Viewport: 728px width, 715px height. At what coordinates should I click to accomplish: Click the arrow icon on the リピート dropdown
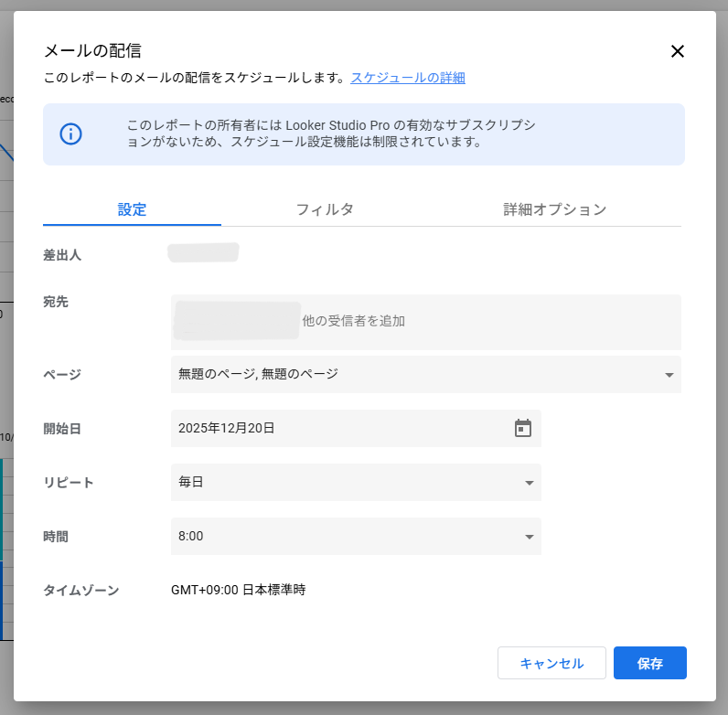pyautogui.click(x=529, y=483)
